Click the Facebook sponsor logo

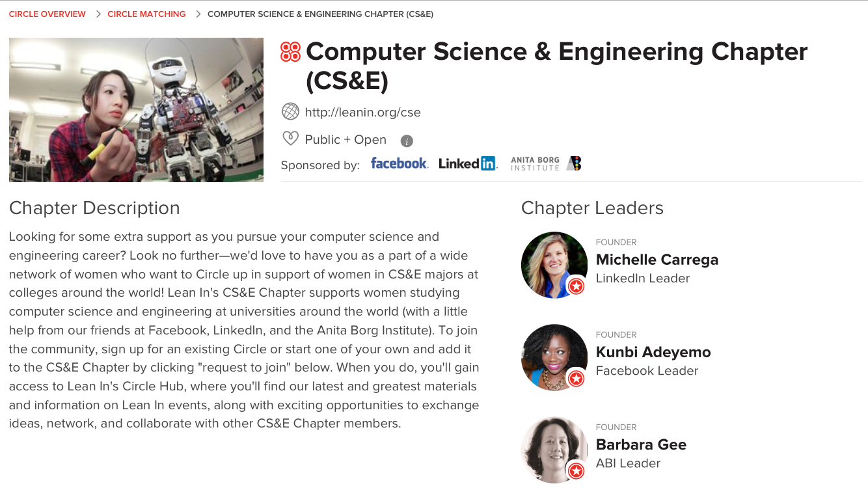click(400, 163)
